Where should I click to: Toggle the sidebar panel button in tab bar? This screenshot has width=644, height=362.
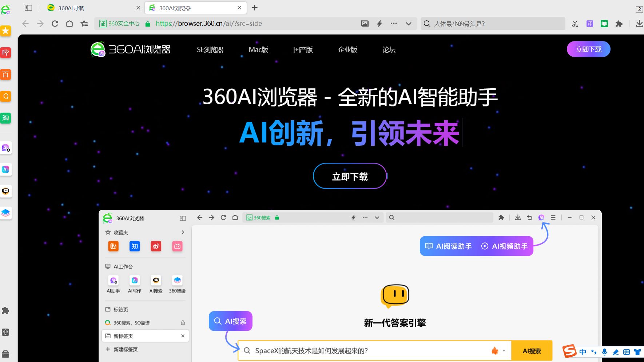(x=28, y=8)
